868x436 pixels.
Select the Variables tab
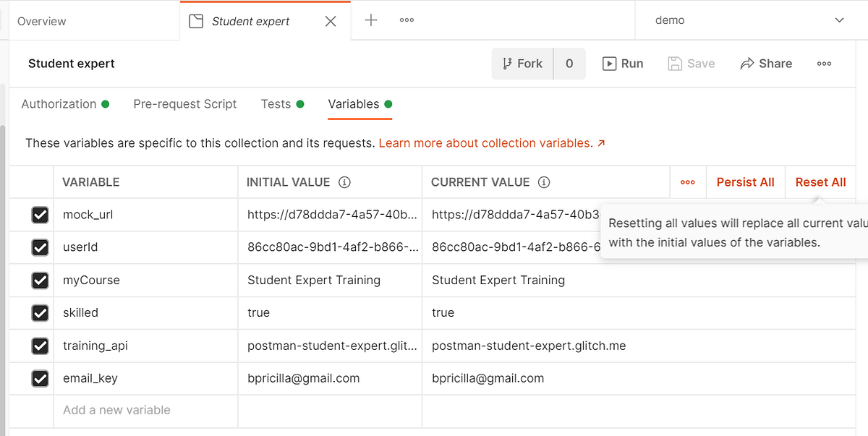coord(359,104)
